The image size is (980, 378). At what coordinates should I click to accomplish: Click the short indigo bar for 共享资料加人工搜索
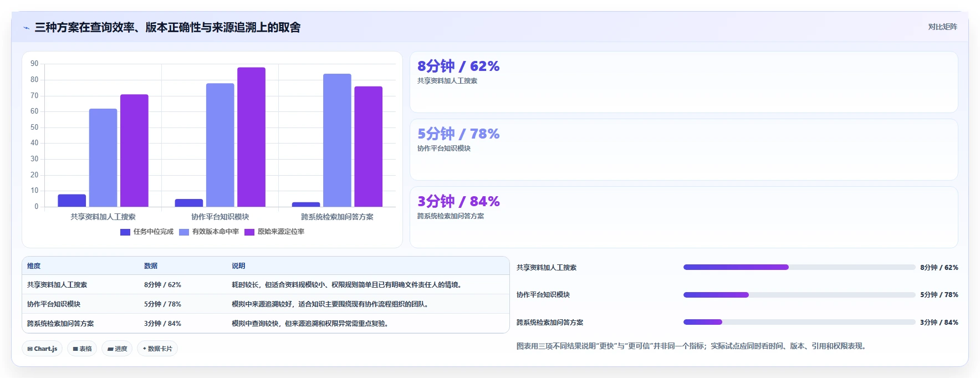[x=72, y=201]
